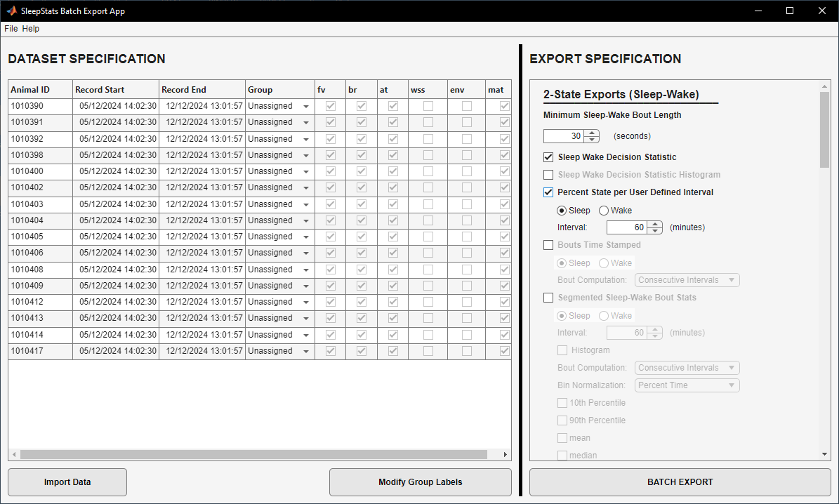839x504 pixels.
Task: Select Animal ID cell 1010414
Action: [41, 335]
